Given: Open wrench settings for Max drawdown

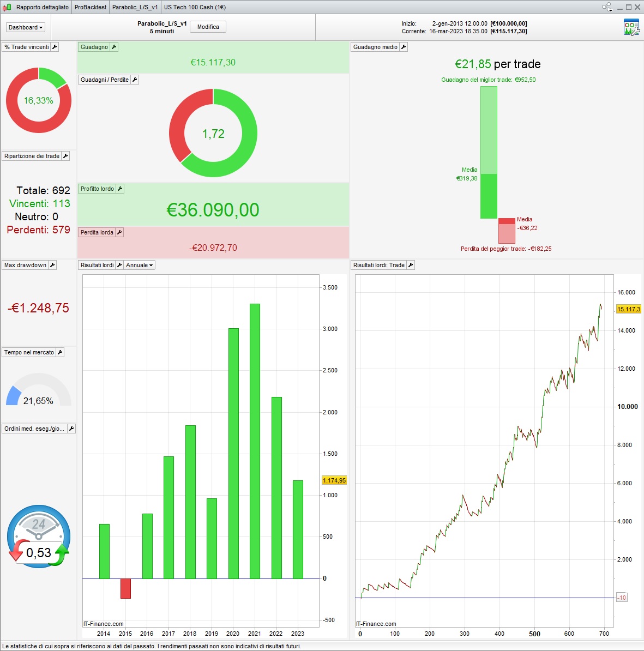Looking at the screenshot, I should 52,266.
